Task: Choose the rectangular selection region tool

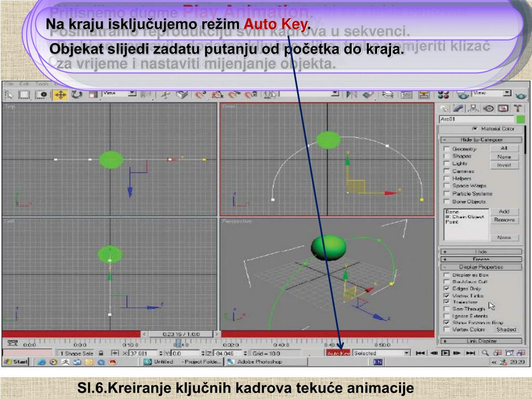Action: [24, 95]
